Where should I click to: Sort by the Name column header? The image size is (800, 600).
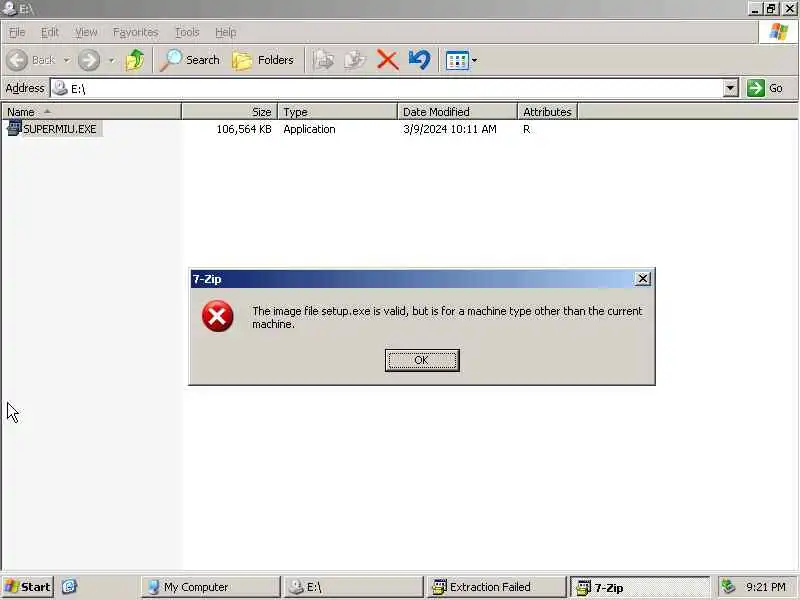pyautogui.click(x=91, y=112)
